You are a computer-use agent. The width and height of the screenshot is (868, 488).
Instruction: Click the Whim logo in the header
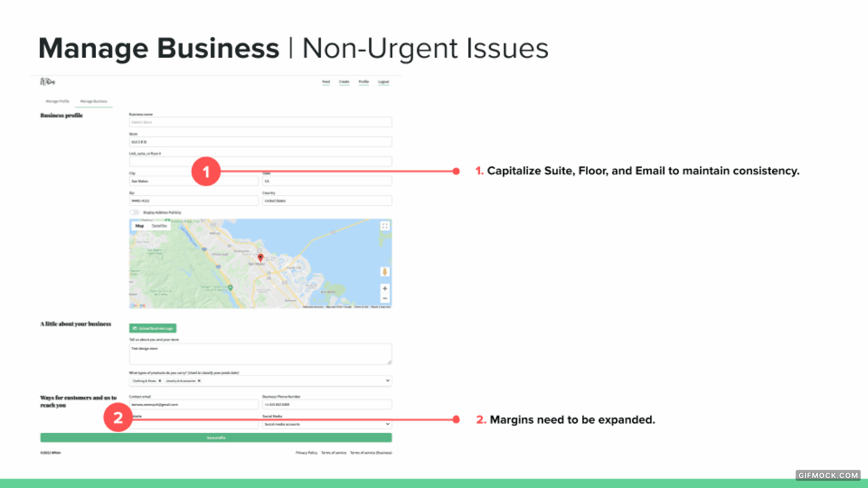(48, 82)
